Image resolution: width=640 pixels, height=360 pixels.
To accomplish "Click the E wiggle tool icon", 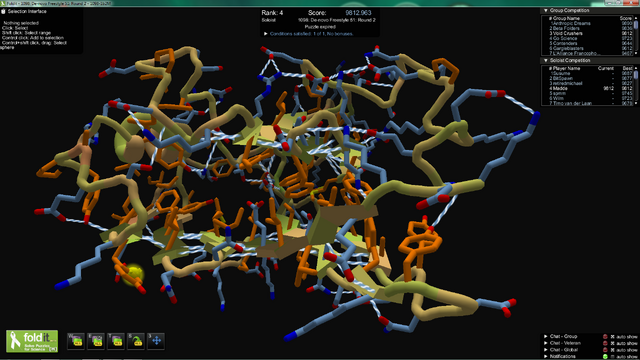I will [96, 341].
